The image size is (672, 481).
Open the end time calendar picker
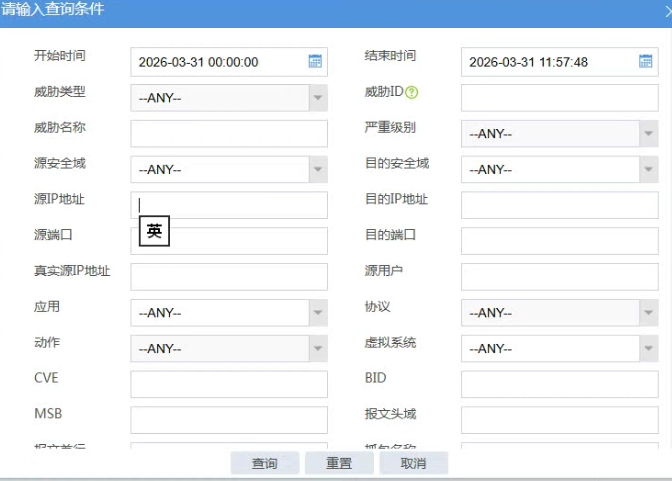[646, 62]
